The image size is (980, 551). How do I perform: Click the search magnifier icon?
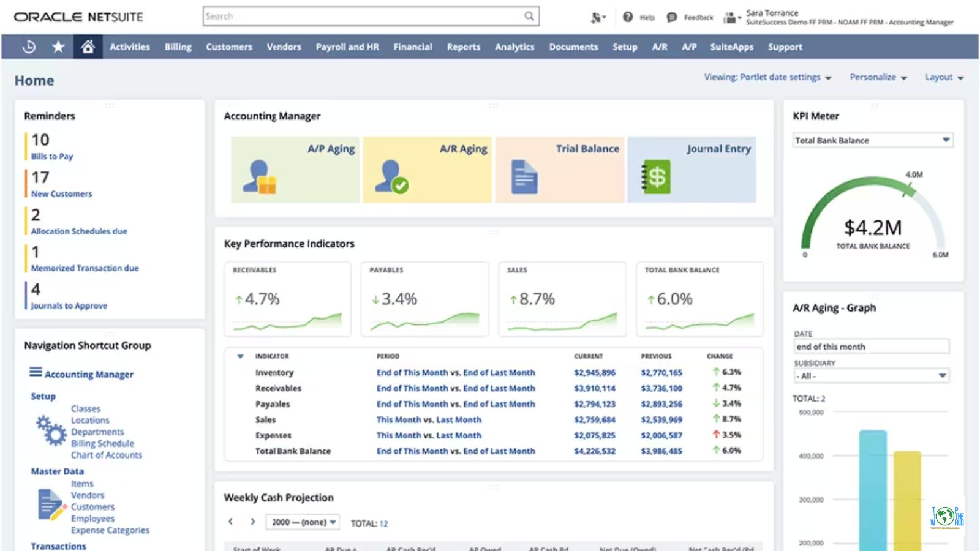coord(529,16)
